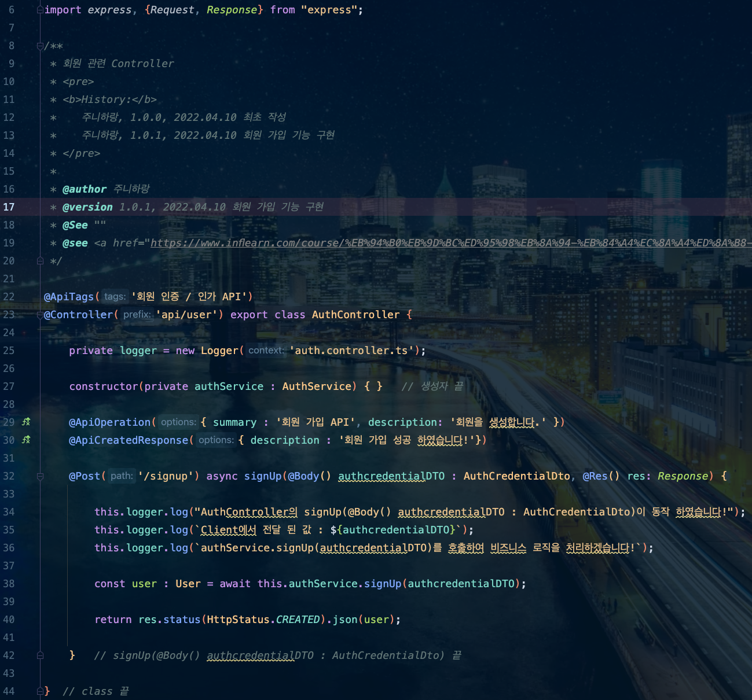Collapse the doc comment starting at line 8
This screenshot has width=752, height=700.
tap(40, 46)
